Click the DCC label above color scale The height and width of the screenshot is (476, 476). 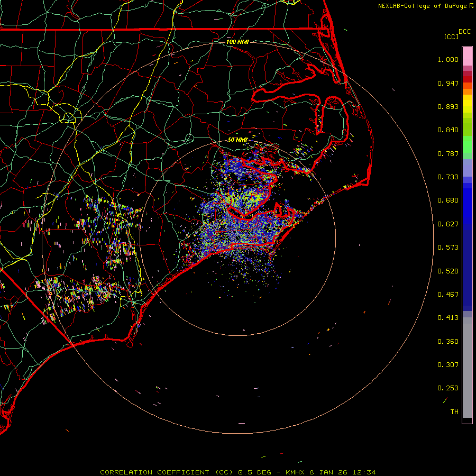click(464, 32)
